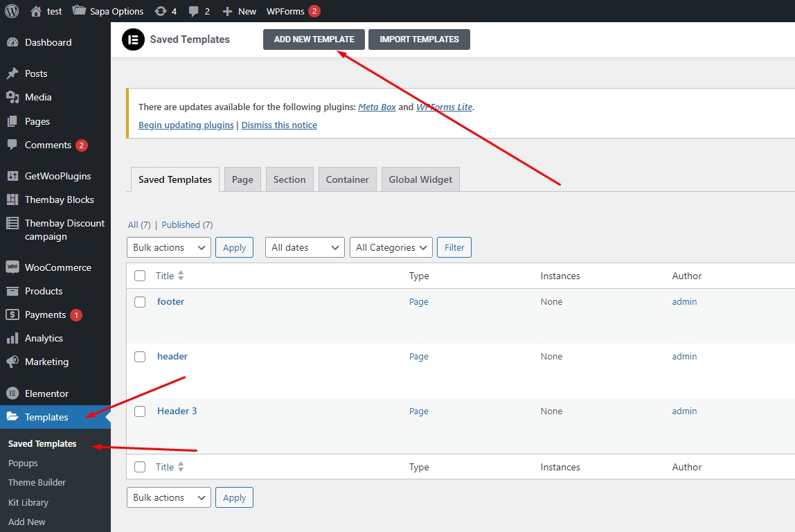Screen dimensions: 795x532
Task: Click the Media icon in sidebar
Action: click(x=12, y=97)
